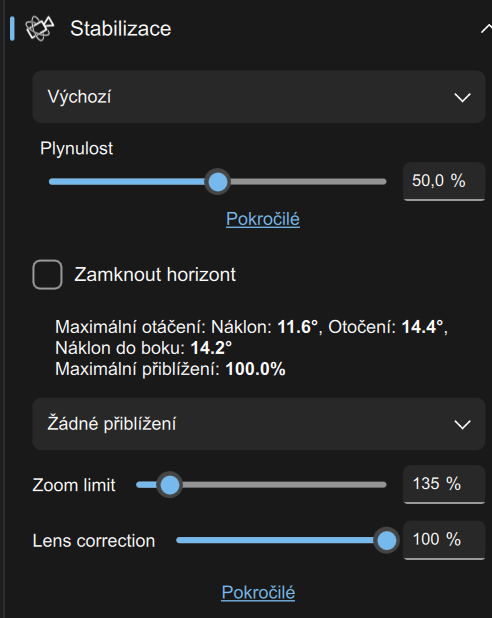Viewport: 492px width, 618px height.
Task: Open Pokročilé link under Plynulost
Action: click(263, 219)
